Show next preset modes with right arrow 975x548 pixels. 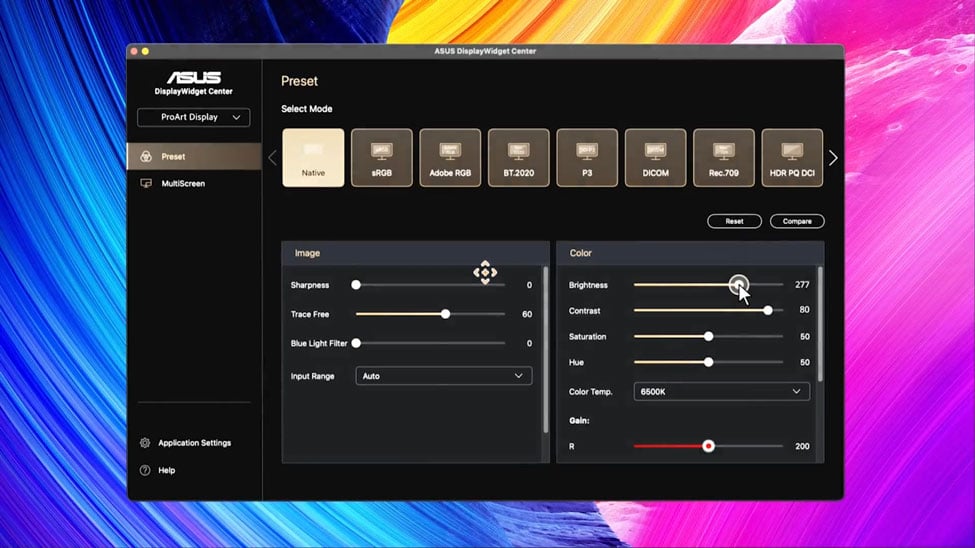(x=833, y=158)
